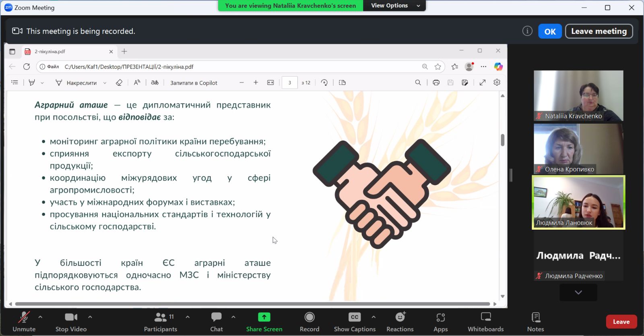Image resolution: width=644 pixels, height=336 pixels.
Task: Expand video options arrow next to Stop Video
Action: 90,317
